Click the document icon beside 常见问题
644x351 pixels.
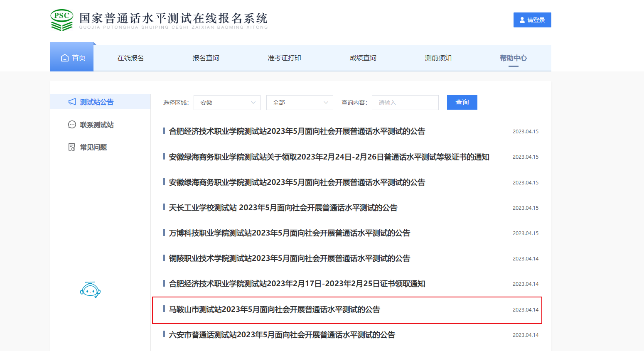click(x=72, y=147)
